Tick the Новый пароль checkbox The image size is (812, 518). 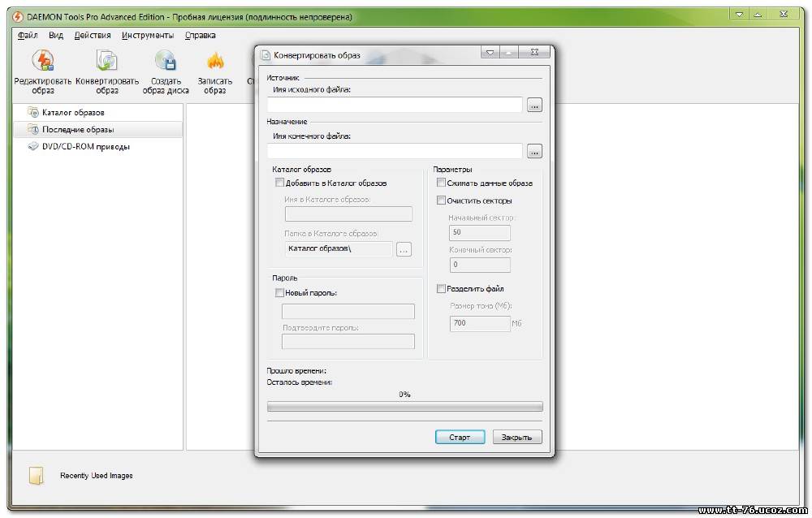coord(279,292)
